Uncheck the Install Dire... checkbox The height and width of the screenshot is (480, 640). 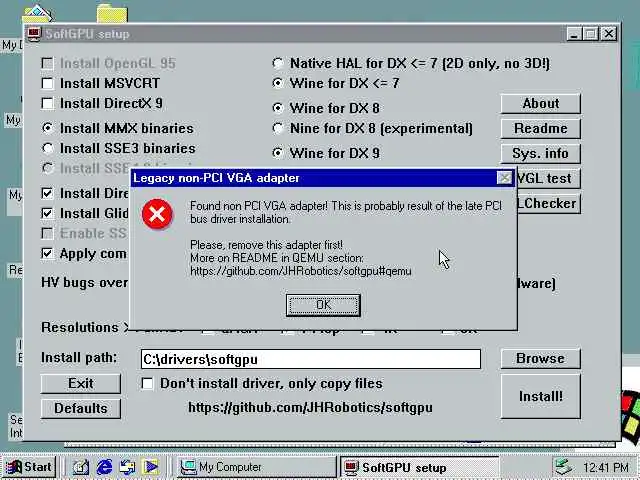pyautogui.click(x=47, y=193)
